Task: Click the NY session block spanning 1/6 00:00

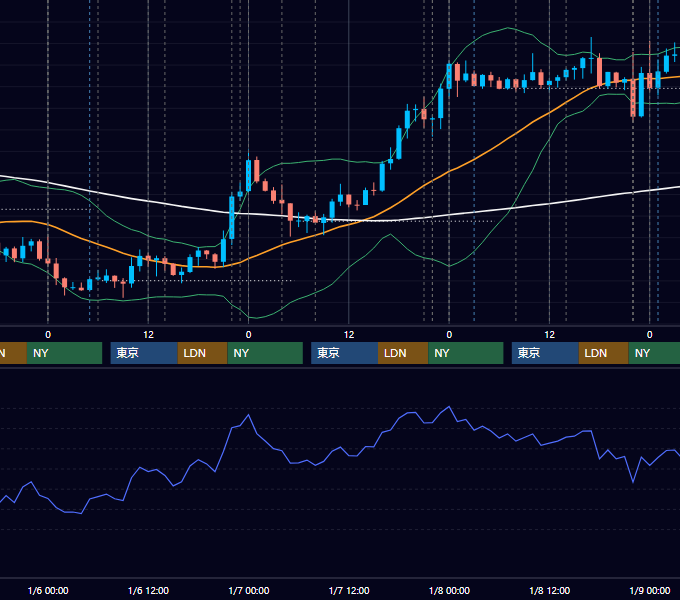Action: (x=64, y=353)
